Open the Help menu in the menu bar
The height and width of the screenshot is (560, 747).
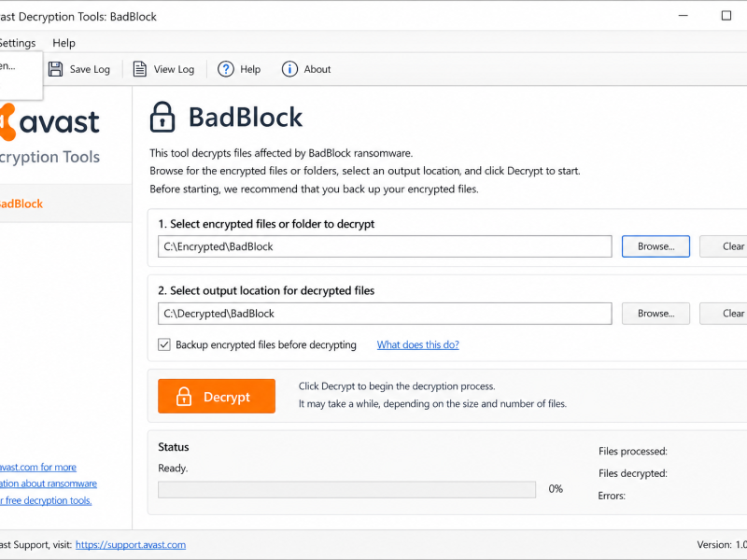pyautogui.click(x=63, y=43)
